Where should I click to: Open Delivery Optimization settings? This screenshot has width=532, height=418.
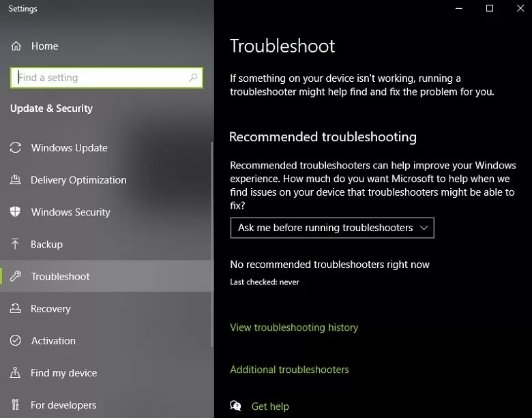click(x=106, y=179)
